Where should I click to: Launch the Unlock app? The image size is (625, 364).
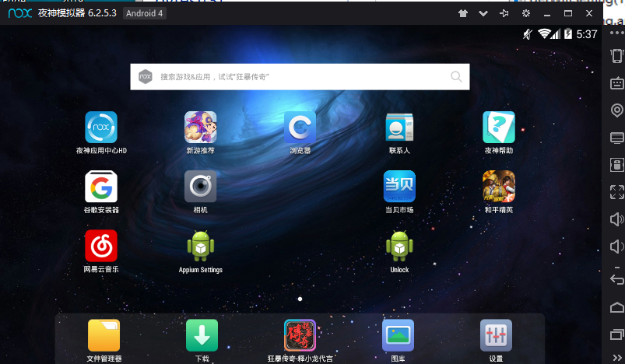(399, 246)
